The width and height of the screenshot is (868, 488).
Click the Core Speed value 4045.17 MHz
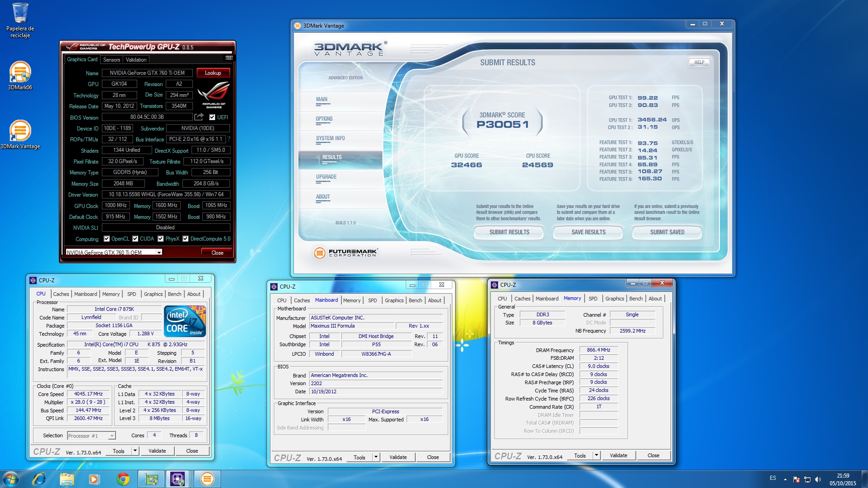(x=88, y=394)
